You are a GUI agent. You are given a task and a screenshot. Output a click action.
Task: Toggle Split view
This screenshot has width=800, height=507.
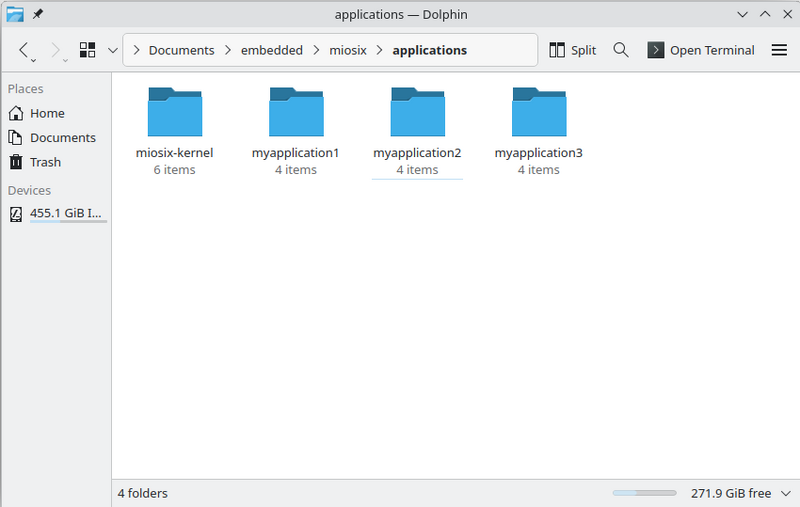572,50
